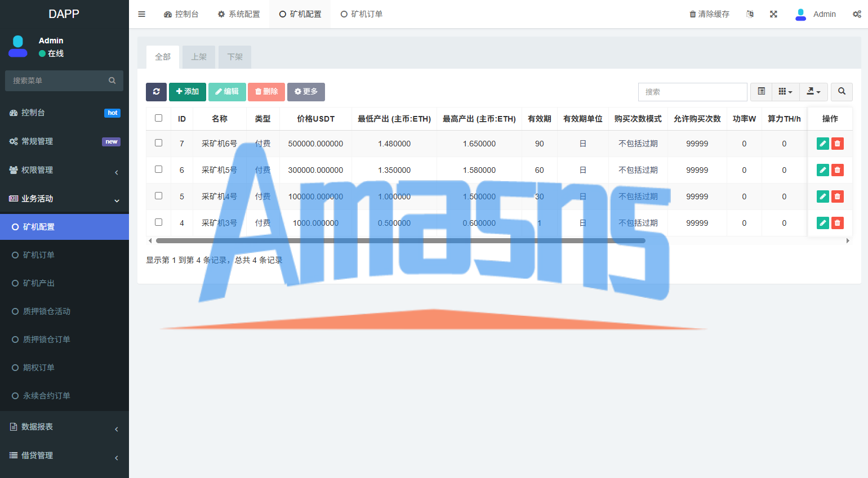868x478 pixels.
Task: Open 矿机订单 in the sidebar
Action: [x=64, y=255]
